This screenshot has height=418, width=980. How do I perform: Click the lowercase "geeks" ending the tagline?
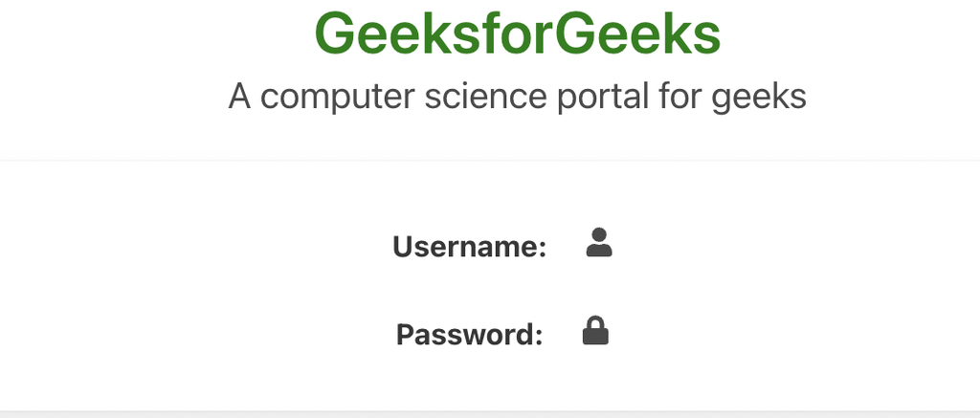tap(760, 97)
